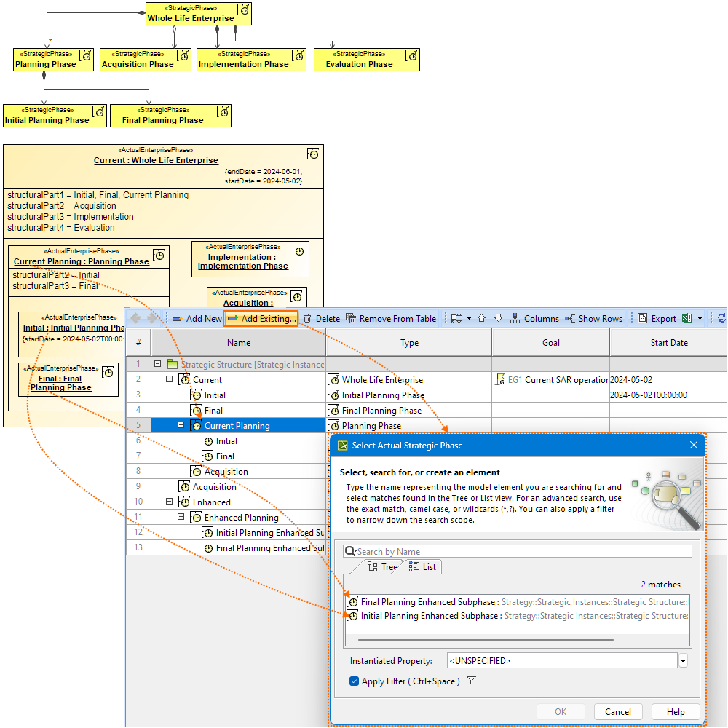Click the Help button in dialog
This screenshot has height=728, width=728.
pos(676,712)
